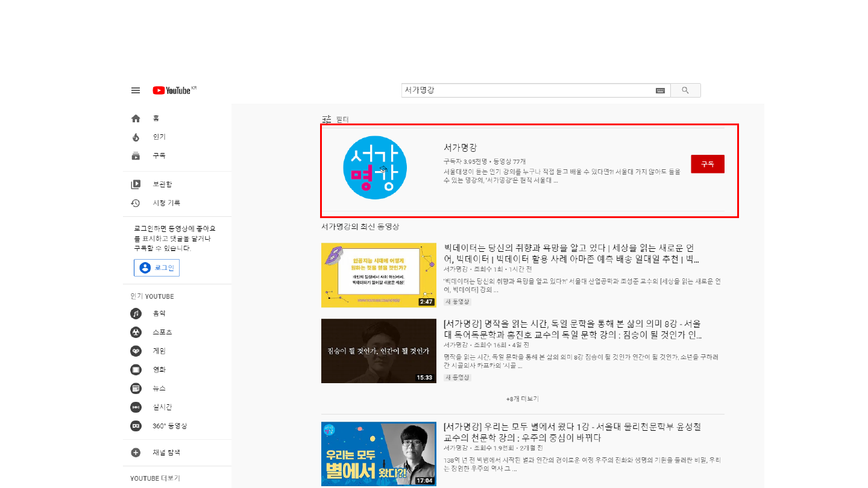The width and height of the screenshot is (868, 488).
Task: Click the 로그인 sign-in button
Action: pos(157,268)
